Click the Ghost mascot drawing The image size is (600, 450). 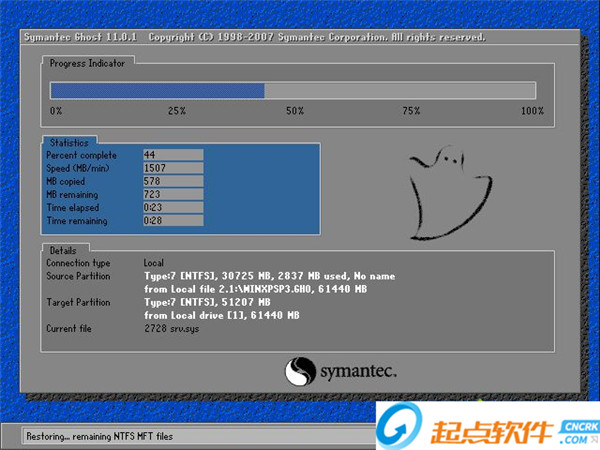coord(450,192)
